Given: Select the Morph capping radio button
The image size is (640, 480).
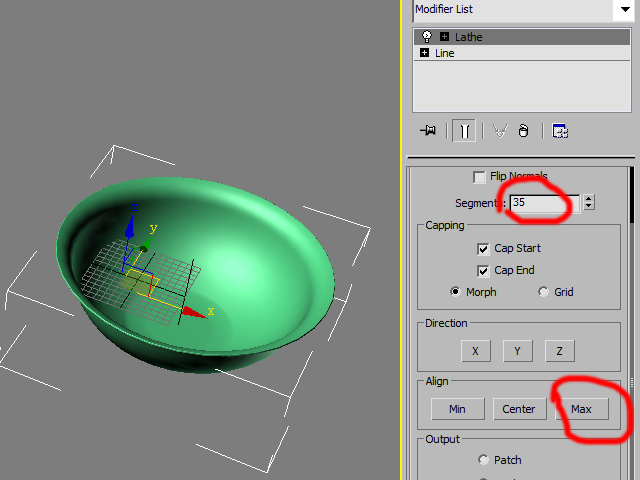Looking at the screenshot, I should [x=456, y=292].
